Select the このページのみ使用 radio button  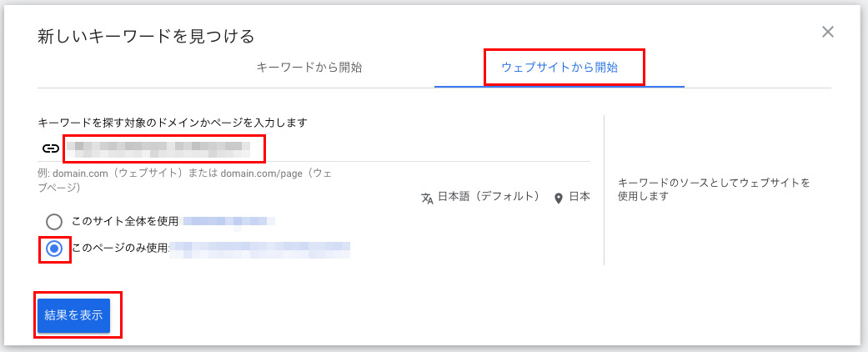(53, 249)
